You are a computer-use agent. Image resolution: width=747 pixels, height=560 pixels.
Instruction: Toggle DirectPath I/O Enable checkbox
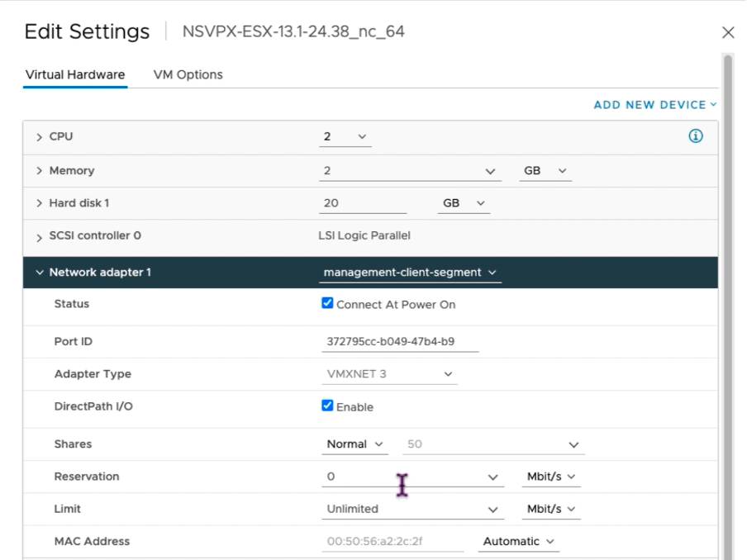coord(327,406)
